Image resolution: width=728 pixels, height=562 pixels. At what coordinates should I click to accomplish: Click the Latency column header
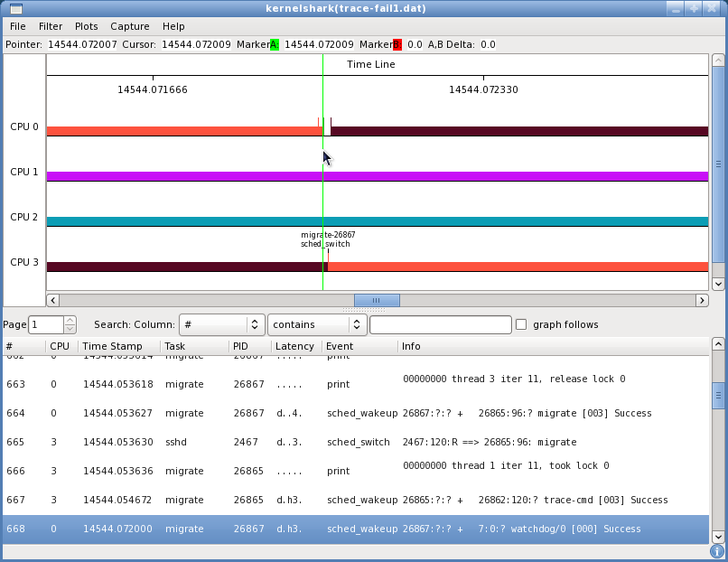click(294, 346)
